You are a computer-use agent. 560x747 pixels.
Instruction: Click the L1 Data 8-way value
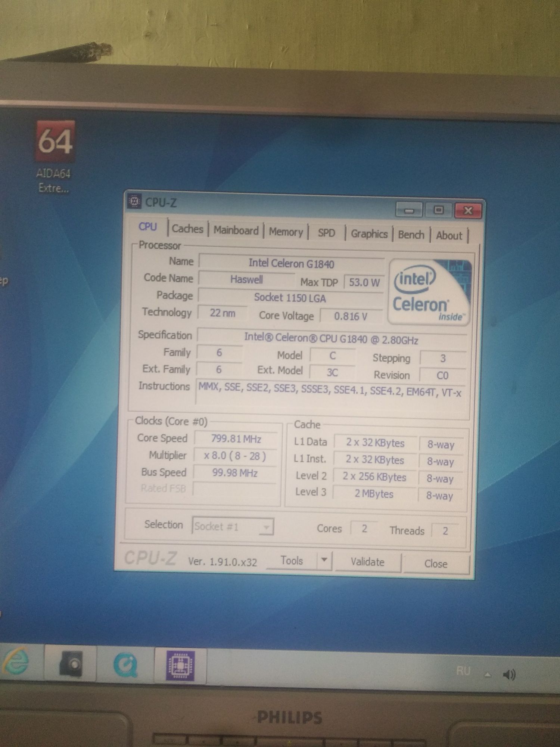click(x=441, y=444)
